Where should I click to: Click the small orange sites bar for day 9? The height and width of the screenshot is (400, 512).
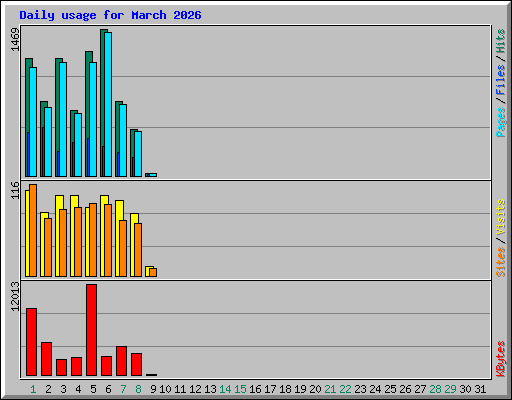[153, 272]
